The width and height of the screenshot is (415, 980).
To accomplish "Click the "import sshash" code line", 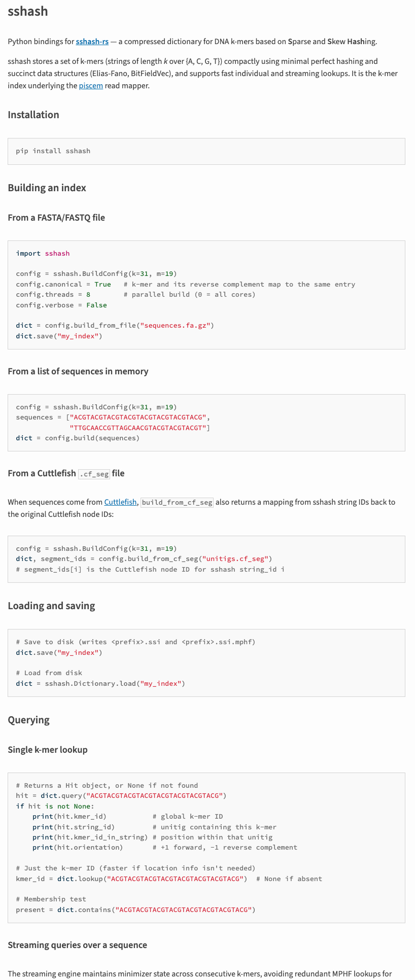I will point(43,254).
